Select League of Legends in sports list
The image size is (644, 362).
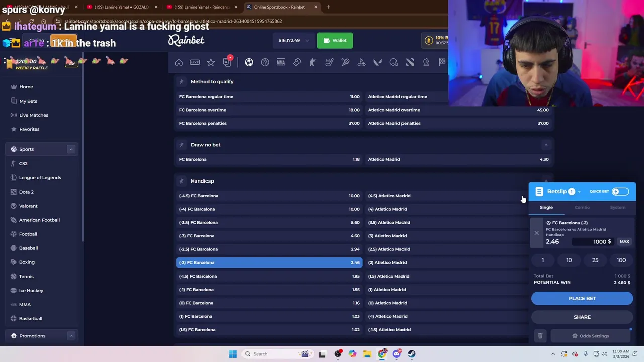[x=40, y=177]
